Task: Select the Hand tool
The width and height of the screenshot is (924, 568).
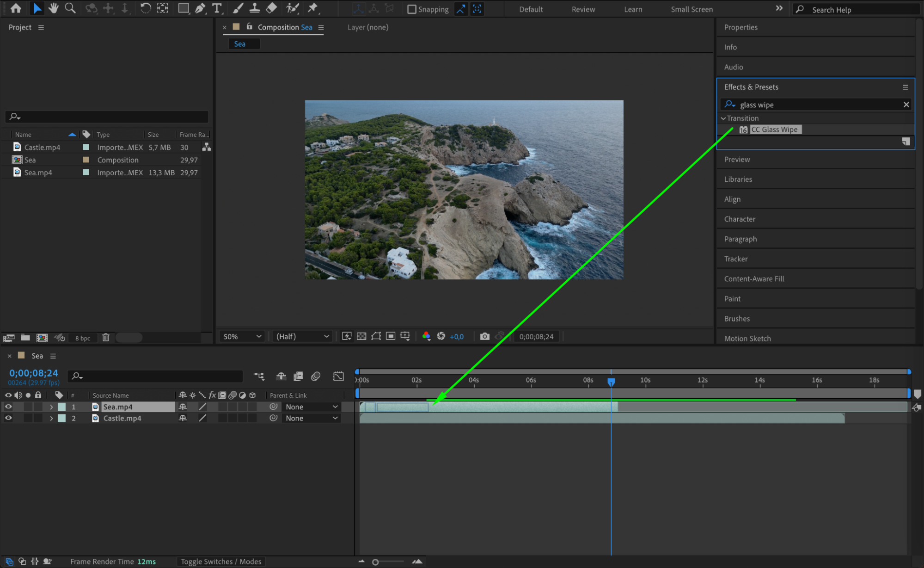Action: (x=54, y=8)
